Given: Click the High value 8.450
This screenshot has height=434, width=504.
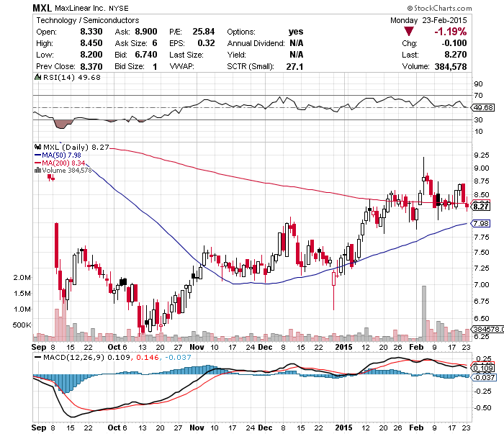Looking at the screenshot, I should [x=91, y=43].
